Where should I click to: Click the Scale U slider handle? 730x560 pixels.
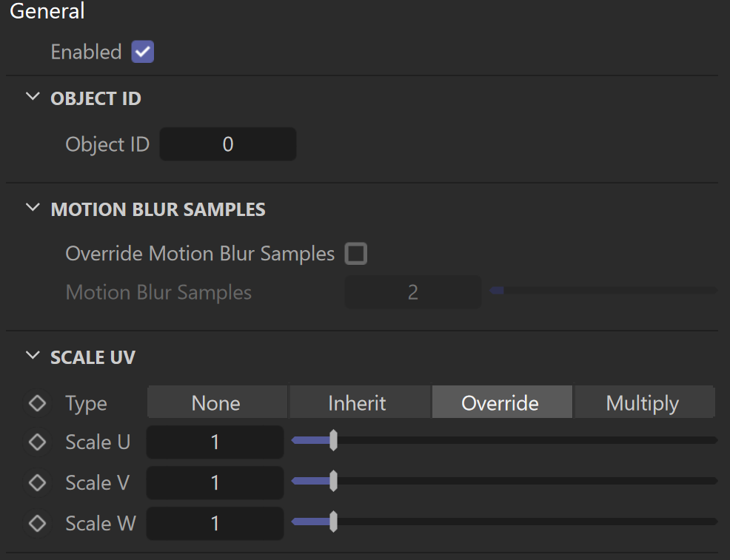click(333, 440)
